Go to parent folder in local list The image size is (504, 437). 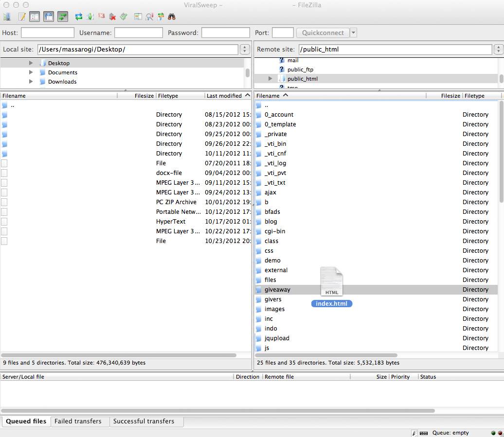point(126,105)
